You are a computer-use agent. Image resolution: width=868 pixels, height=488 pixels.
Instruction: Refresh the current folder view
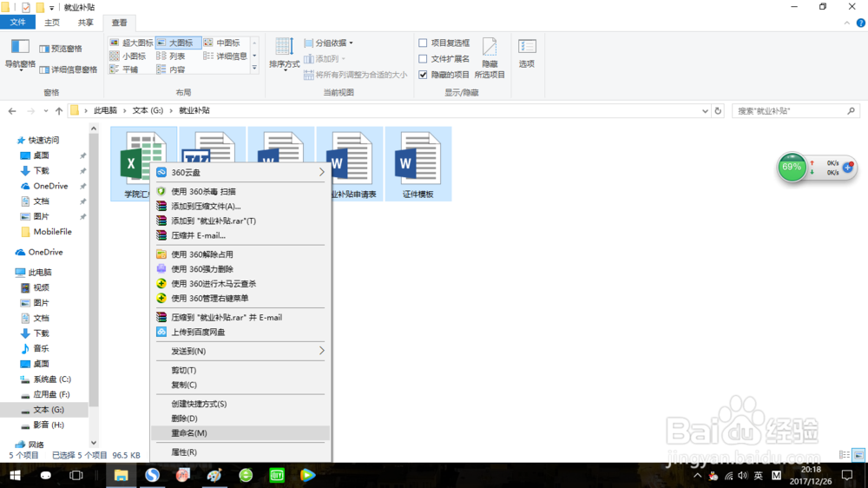[718, 111]
